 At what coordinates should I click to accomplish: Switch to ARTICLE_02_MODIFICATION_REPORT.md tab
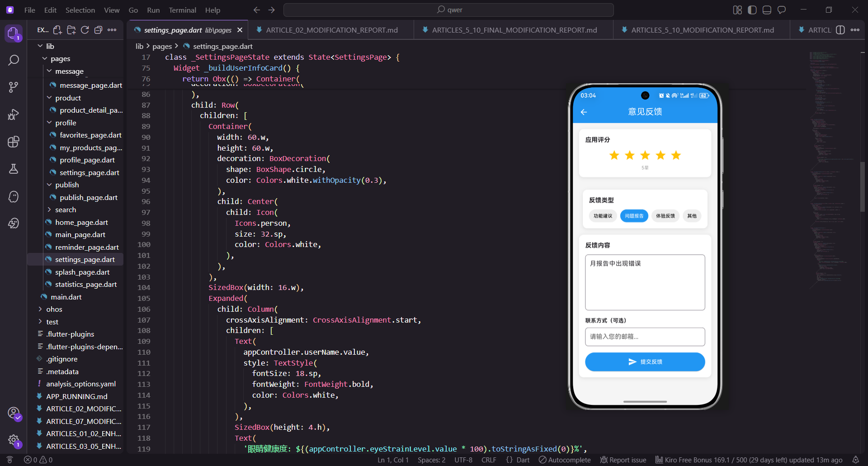click(x=331, y=30)
